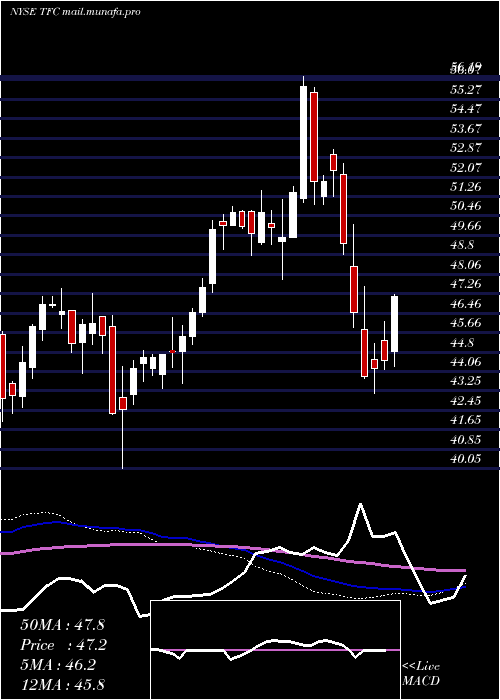Select the 52.07 price axis label
The image size is (500, 700).
point(466,167)
